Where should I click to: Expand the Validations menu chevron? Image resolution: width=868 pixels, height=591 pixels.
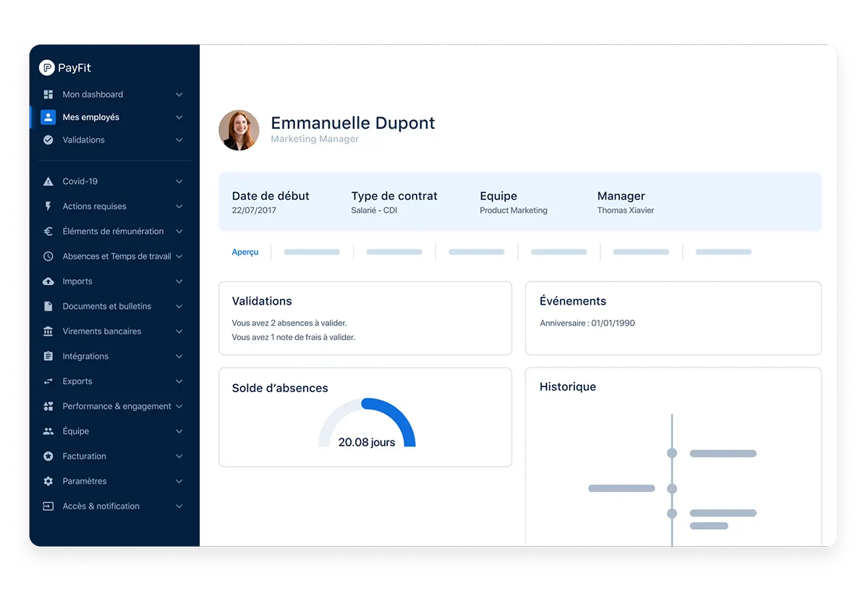(179, 140)
